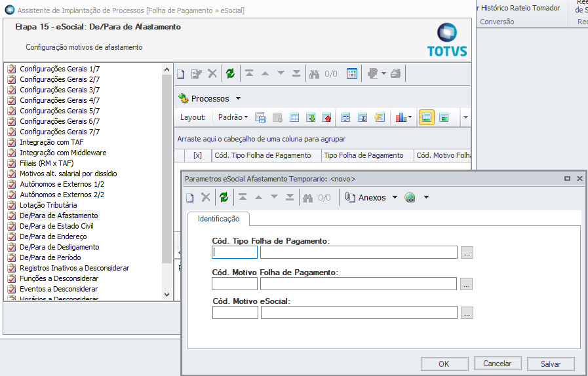Open the Padrão layout dropdown
The image size is (588, 376).
pos(233,117)
